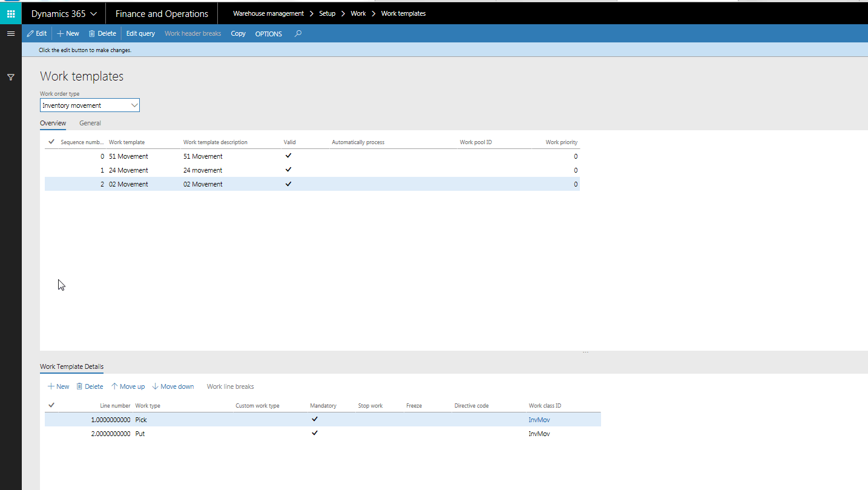Open the app launcher waffle icon
The height and width of the screenshot is (490, 868).
[x=10, y=13]
